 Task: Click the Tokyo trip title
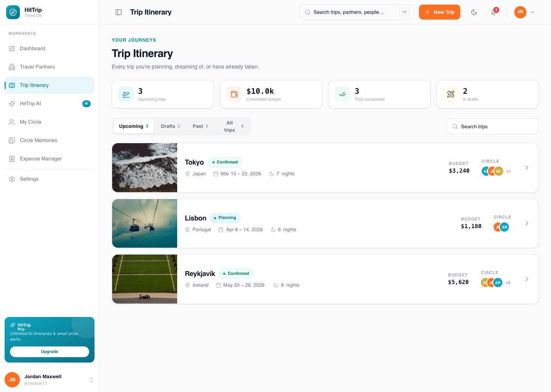(x=194, y=162)
